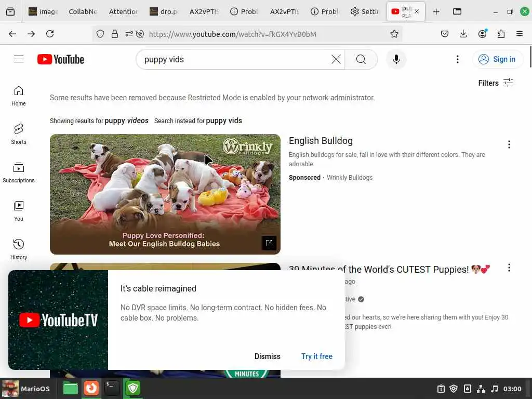Open the search Filters panel
532x399 pixels.
[495, 83]
